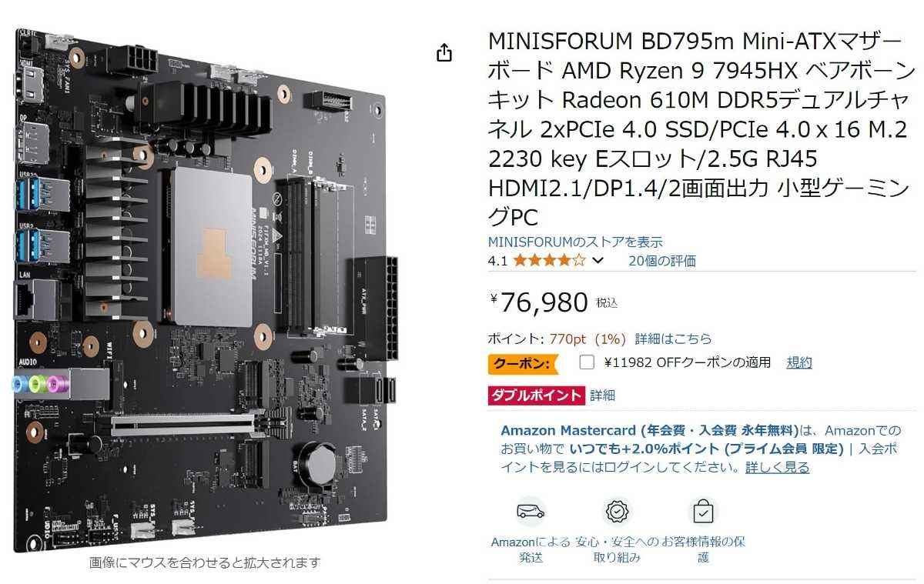924x584 pixels.
Task: Click the Amazon delivery van icon
Action: click(531, 512)
